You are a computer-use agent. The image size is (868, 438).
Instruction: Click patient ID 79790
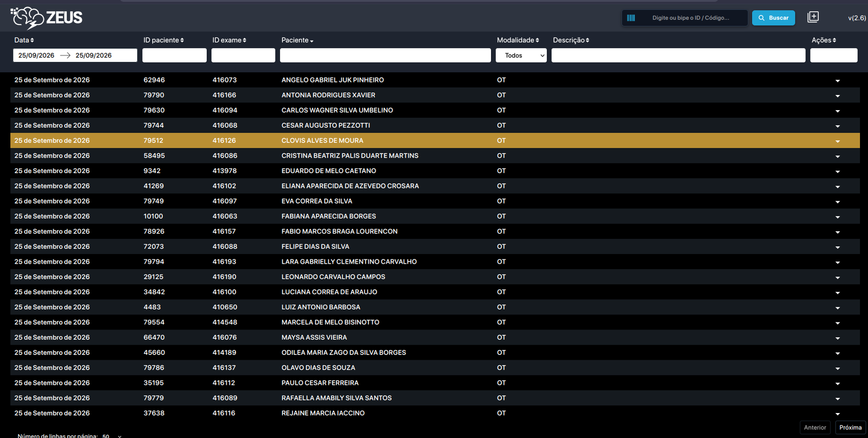(x=154, y=95)
